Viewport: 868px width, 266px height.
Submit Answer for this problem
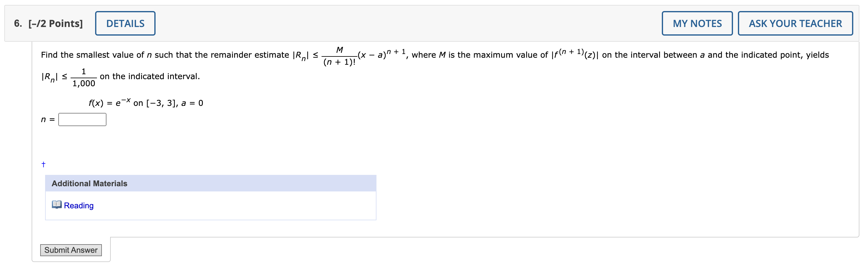click(71, 250)
